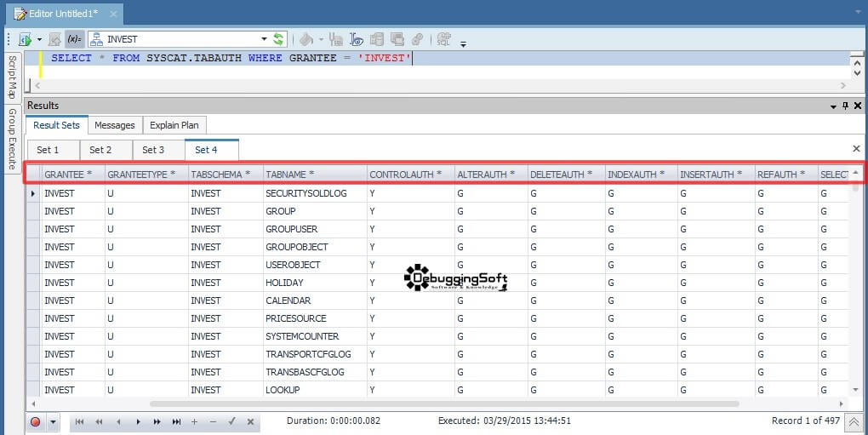Screen dimensions: 868x435
Task: Open dropdown beside the red record button
Action: click(53, 422)
